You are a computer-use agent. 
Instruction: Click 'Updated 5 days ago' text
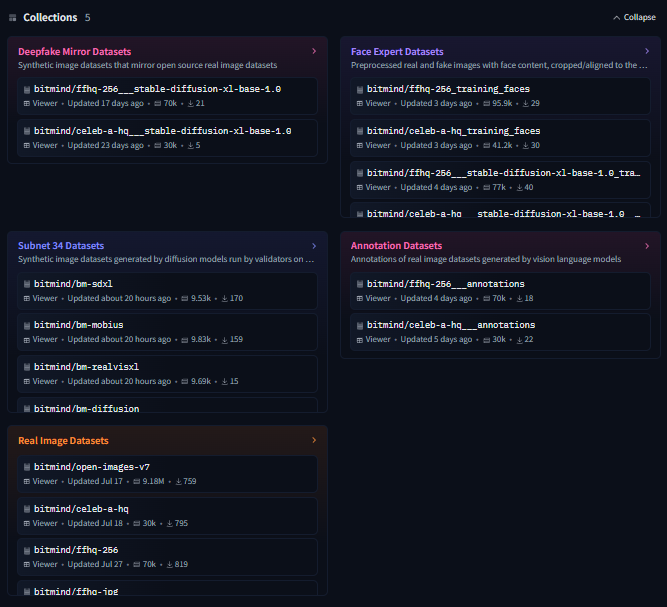point(436,339)
